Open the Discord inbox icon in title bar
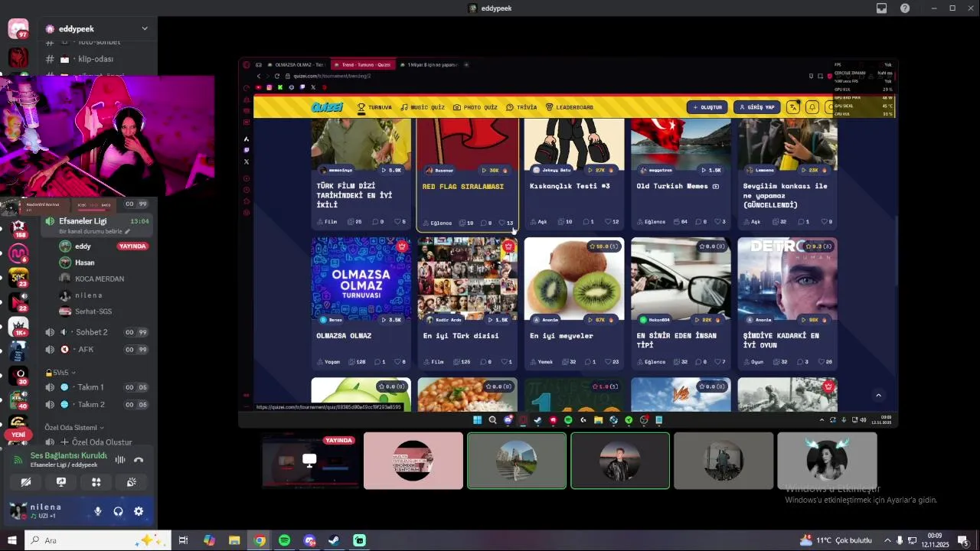Image resolution: width=980 pixels, height=551 pixels. coord(881,8)
